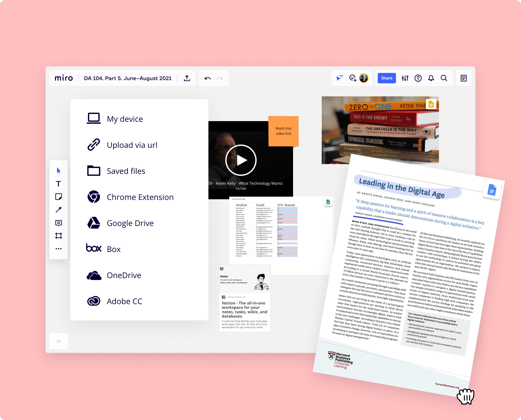The width and height of the screenshot is (521, 420).
Task: Click the miro logo
Action: [x=64, y=78]
